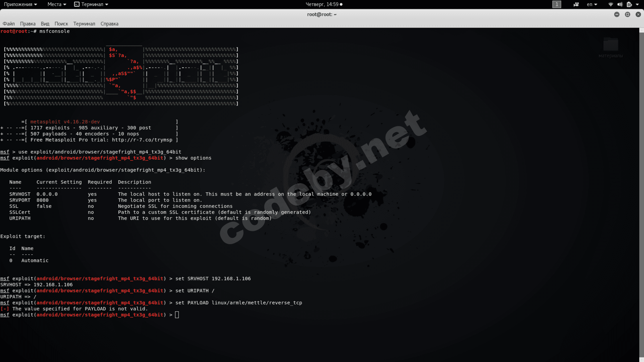Screen dimensions: 644x362
Task: Click the Required column header
Action: pos(100,182)
